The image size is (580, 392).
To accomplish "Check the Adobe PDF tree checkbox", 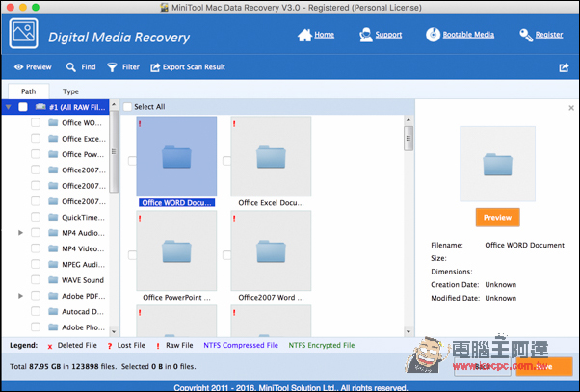I will (x=36, y=296).
